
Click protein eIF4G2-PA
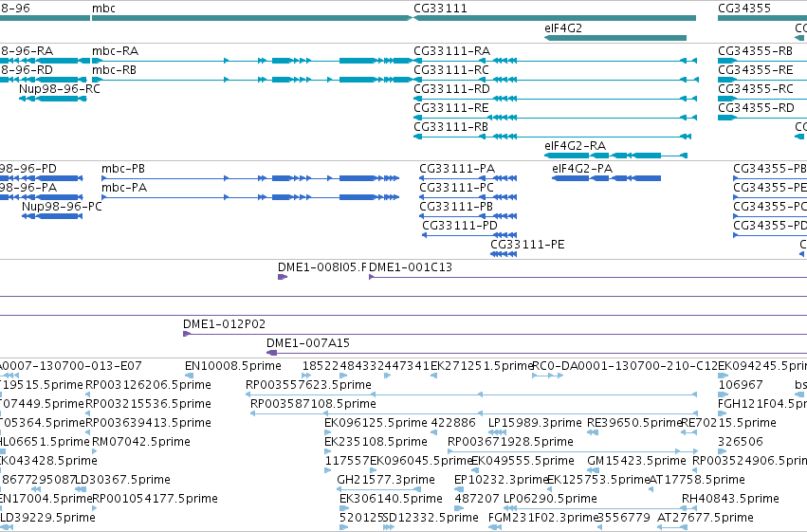tap(606, 178)
